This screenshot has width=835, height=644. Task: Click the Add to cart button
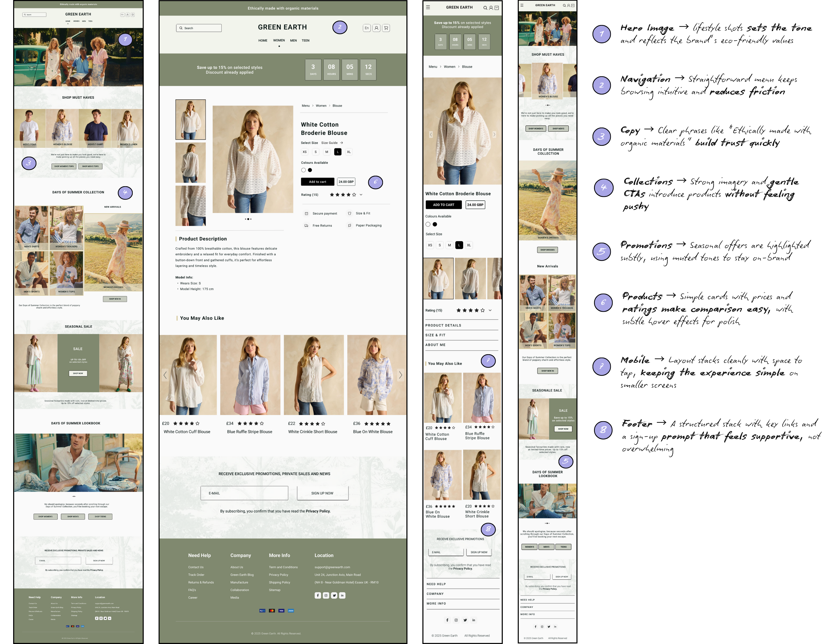point(317,182)
